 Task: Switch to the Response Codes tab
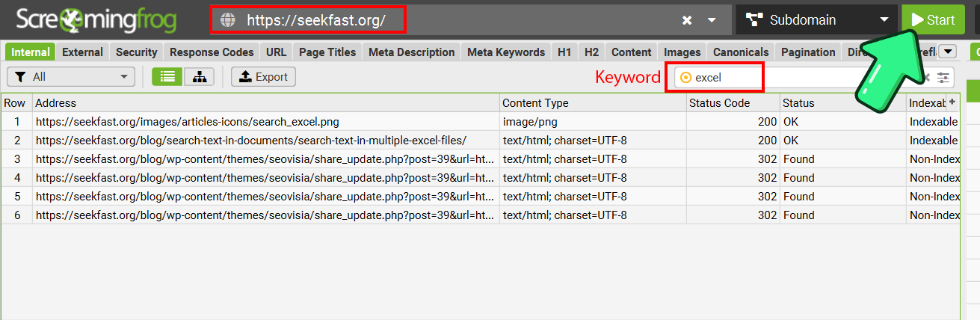(x=212, y=52)
